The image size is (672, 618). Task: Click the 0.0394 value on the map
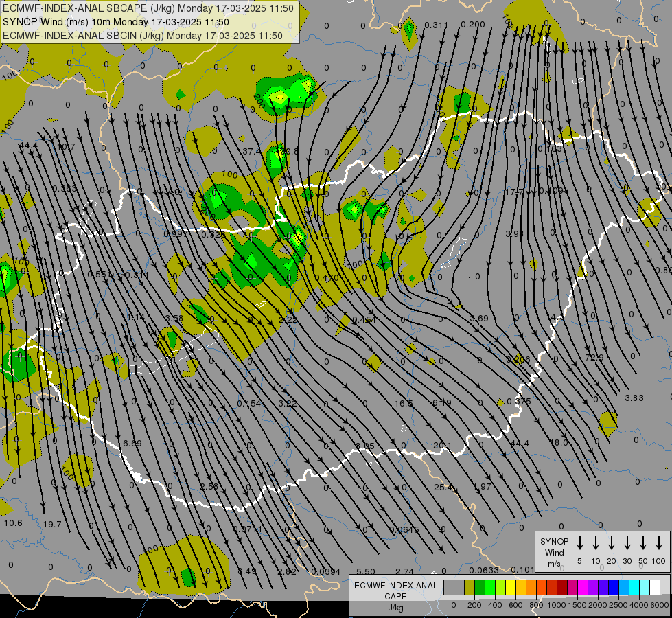pos(326,572)
